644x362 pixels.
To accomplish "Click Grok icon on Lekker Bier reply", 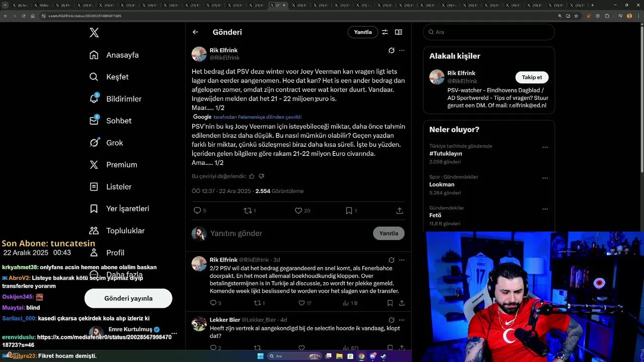I will click(391, 320).
